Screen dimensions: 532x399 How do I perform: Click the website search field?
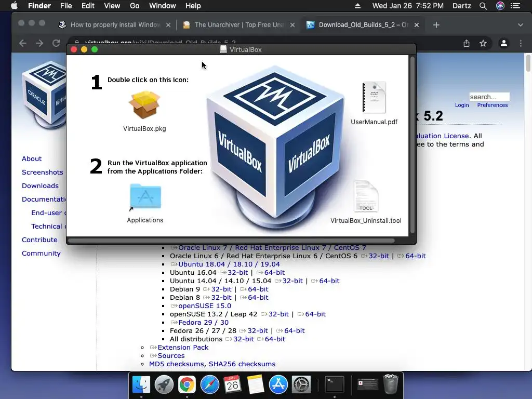pos(489,97)
